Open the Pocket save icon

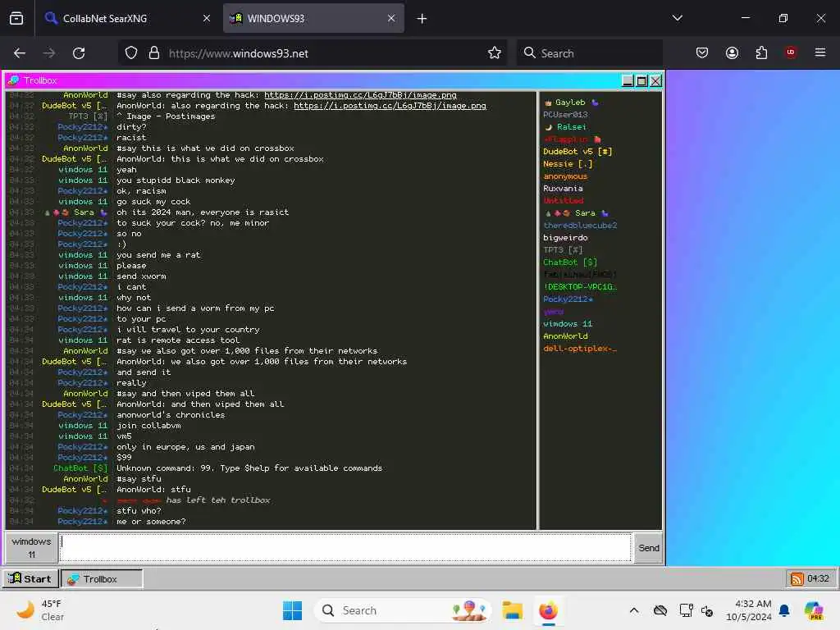tap(702, 52)
